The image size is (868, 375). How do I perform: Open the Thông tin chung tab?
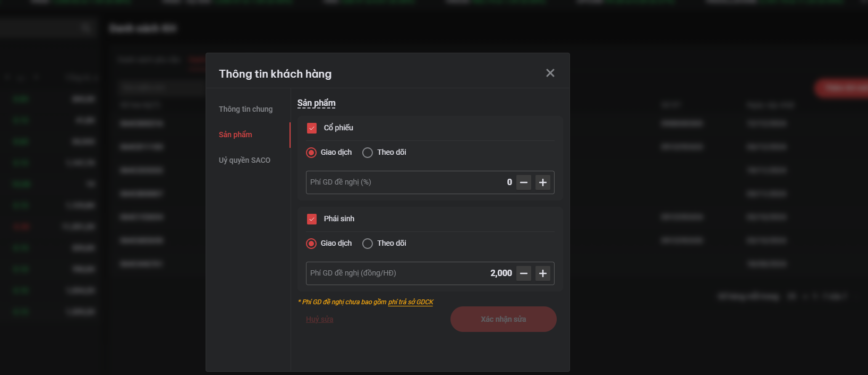click(x=245, y=109)
